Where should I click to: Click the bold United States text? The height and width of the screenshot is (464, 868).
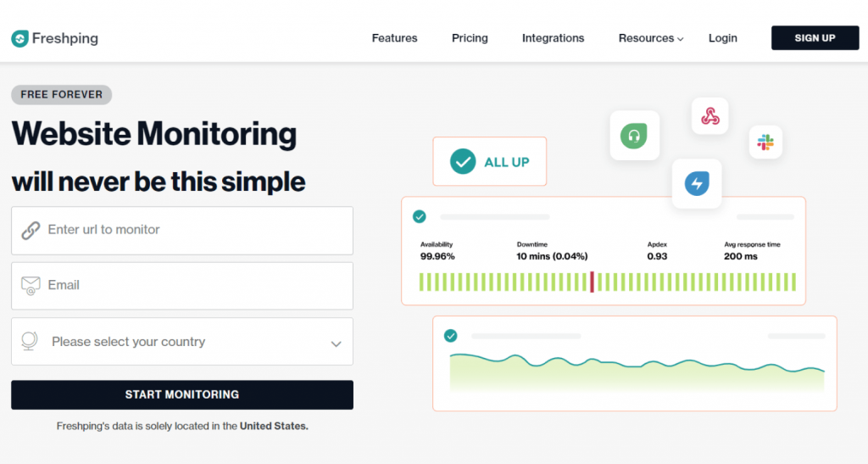274,427
